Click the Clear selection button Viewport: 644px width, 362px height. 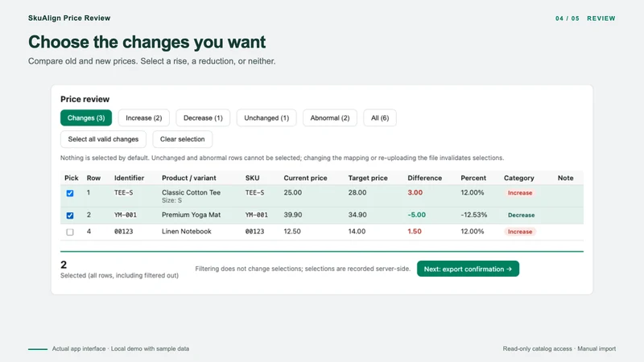tap(183, 139)
